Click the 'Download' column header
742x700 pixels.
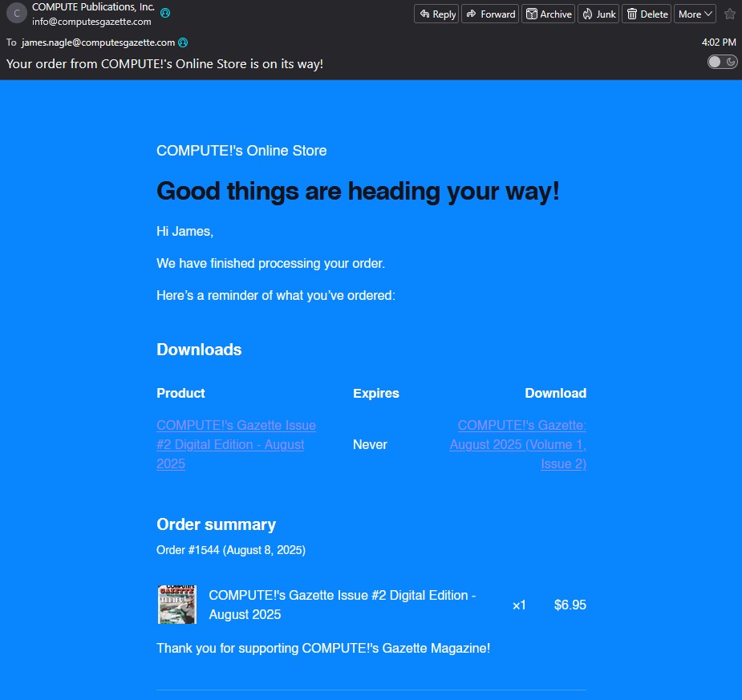pos(556,393)
